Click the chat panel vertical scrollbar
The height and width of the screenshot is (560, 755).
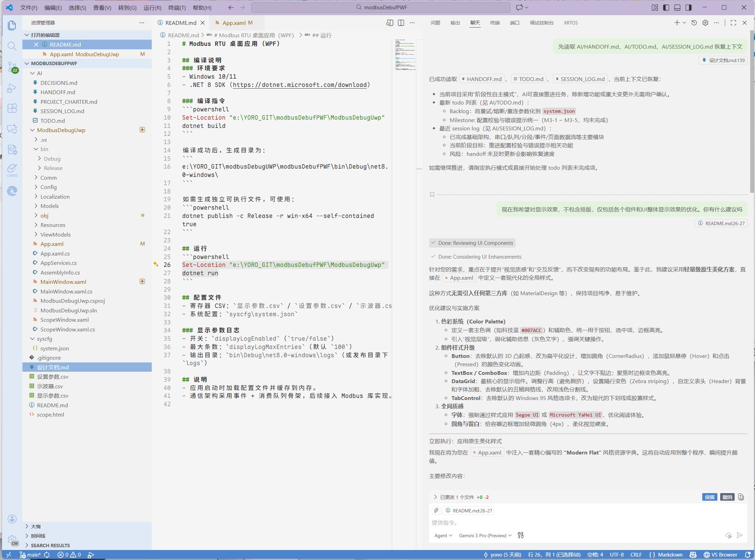tap(752, 110)
